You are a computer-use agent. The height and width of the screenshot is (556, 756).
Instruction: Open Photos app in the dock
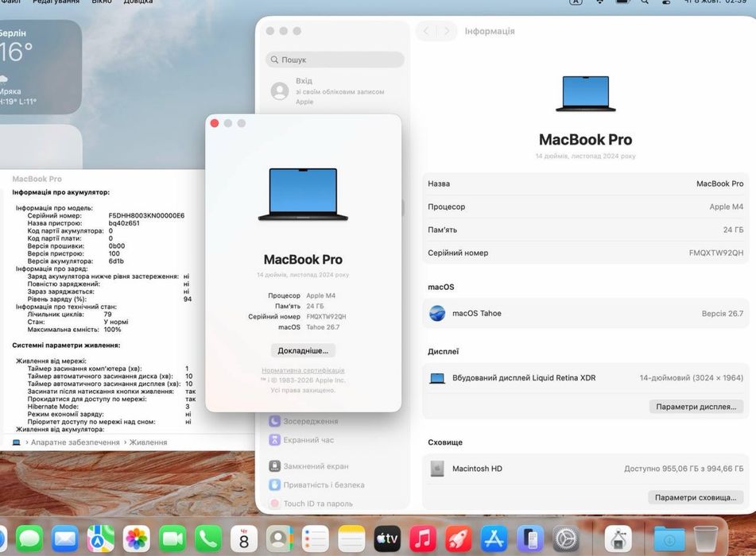pos(137,539)
